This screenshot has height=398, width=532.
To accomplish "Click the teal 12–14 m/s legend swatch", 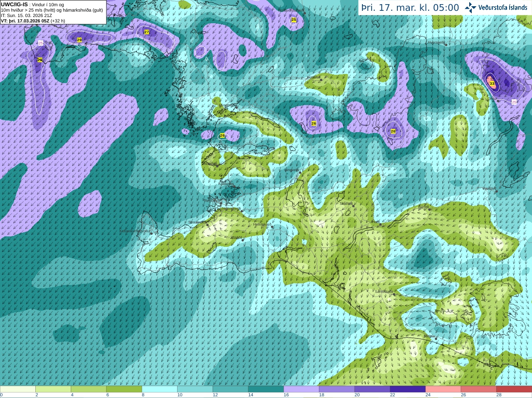I will [231, 389].
